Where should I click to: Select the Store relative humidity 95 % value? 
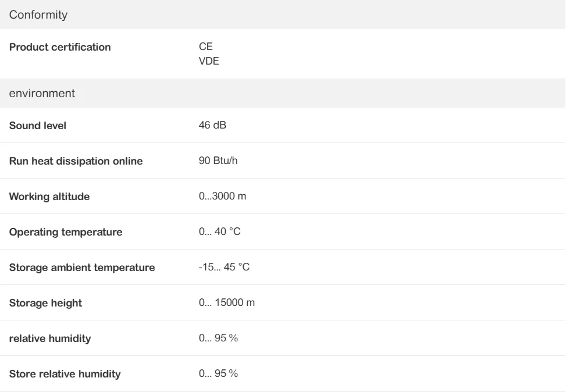[218, 374]
